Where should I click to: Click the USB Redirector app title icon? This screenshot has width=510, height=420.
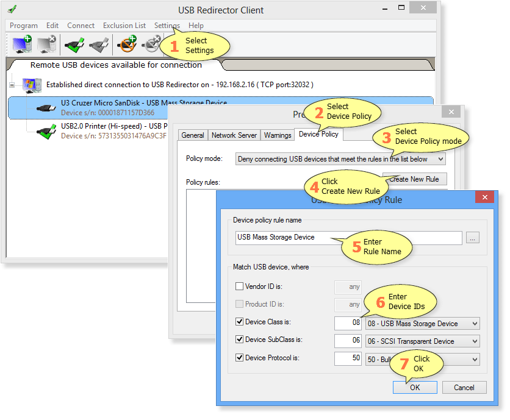click(12, 9)
